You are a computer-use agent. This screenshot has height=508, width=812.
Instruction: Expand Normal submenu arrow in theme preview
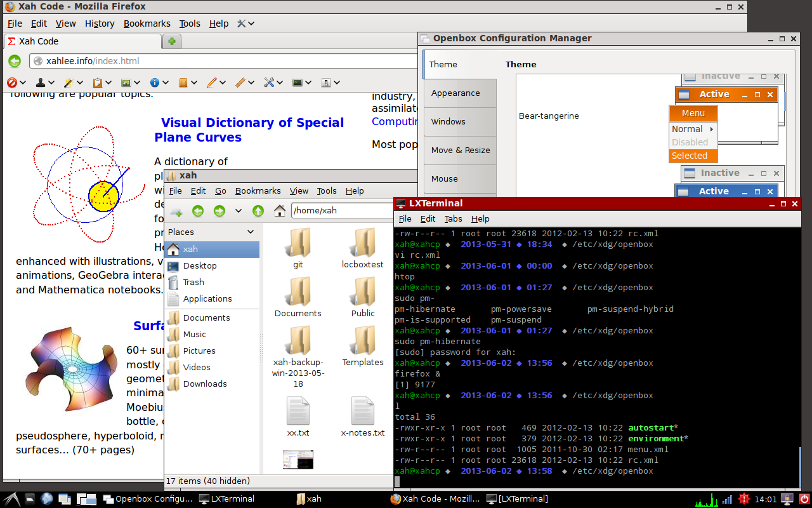point(712,129)
